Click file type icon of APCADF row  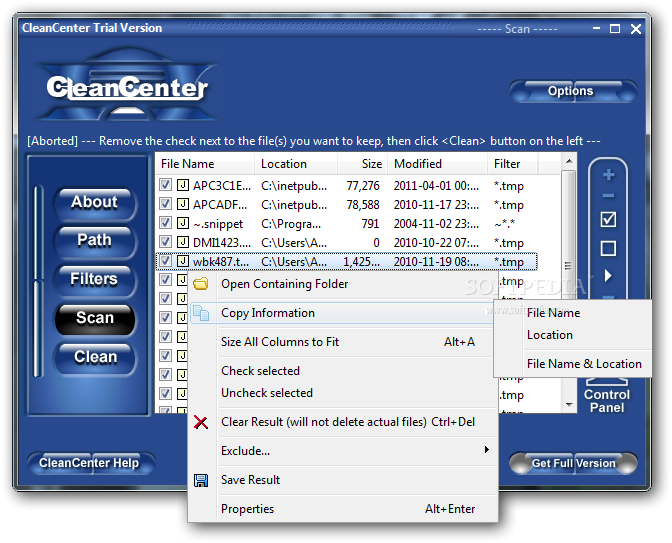coord(183,204)
